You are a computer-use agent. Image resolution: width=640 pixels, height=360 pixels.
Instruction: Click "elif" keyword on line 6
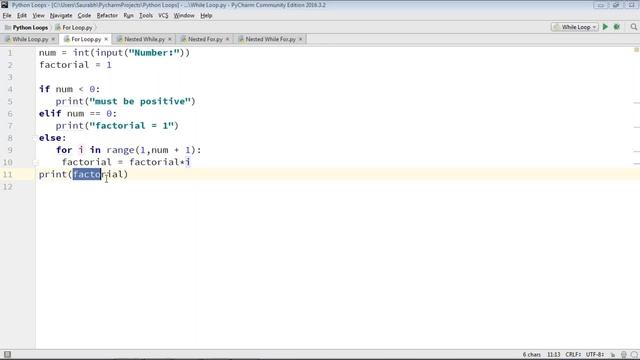tap(50, 113)
